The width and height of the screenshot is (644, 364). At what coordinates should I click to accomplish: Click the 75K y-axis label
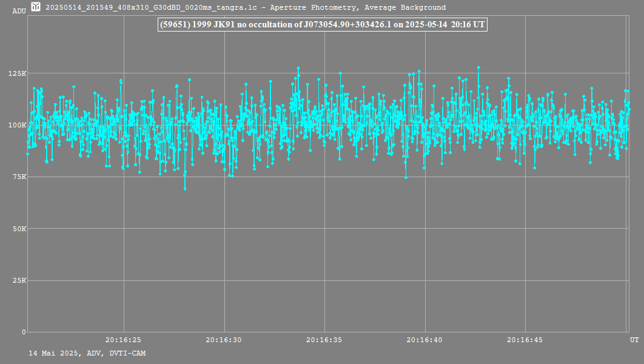click(x=18, y=177)
